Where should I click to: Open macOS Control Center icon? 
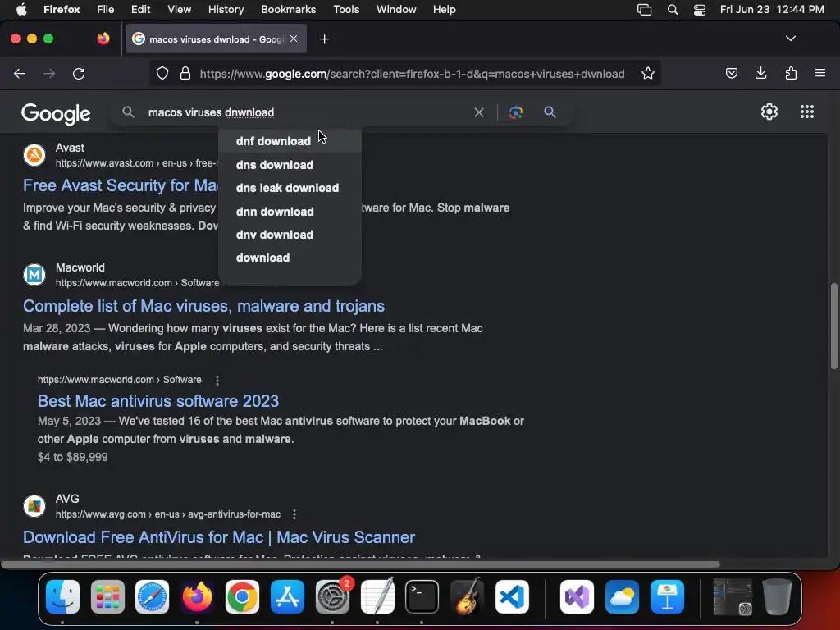(700, 10)
